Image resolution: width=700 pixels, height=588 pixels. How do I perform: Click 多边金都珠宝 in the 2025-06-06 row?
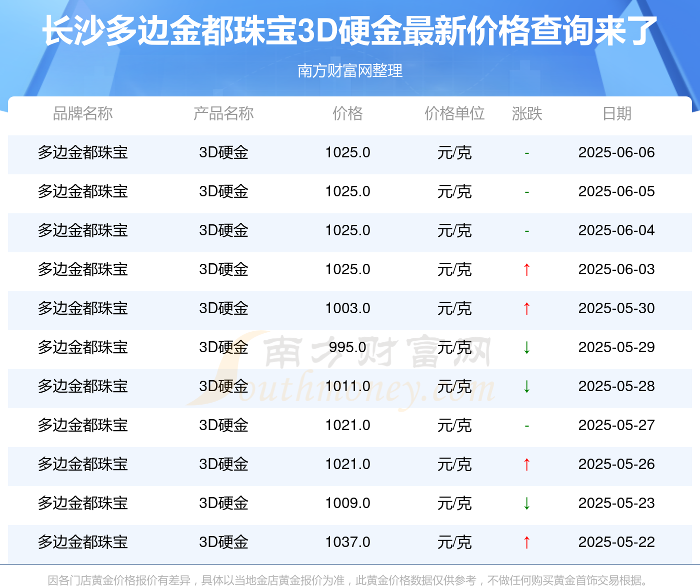tap(83, 152)
